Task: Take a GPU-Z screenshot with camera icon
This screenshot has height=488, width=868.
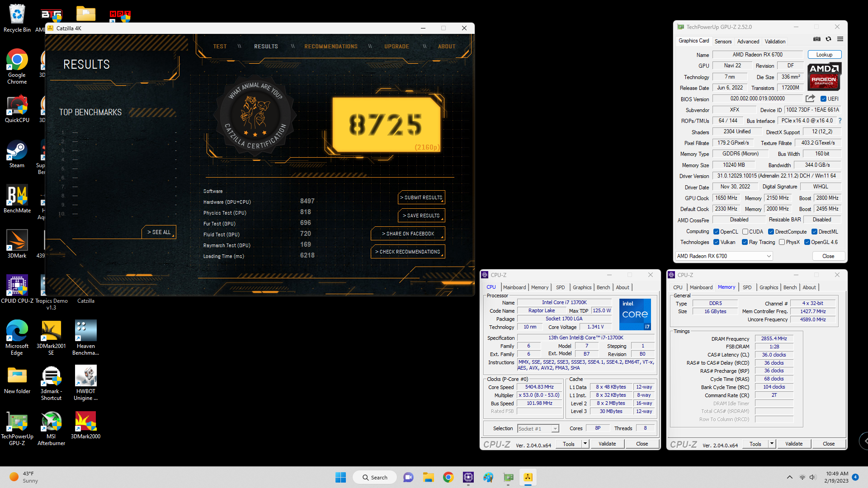Action: tap(816, 39)
